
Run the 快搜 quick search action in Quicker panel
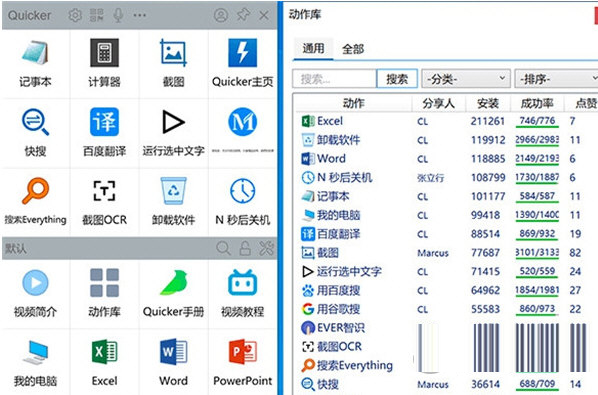[x=35, y=133]
